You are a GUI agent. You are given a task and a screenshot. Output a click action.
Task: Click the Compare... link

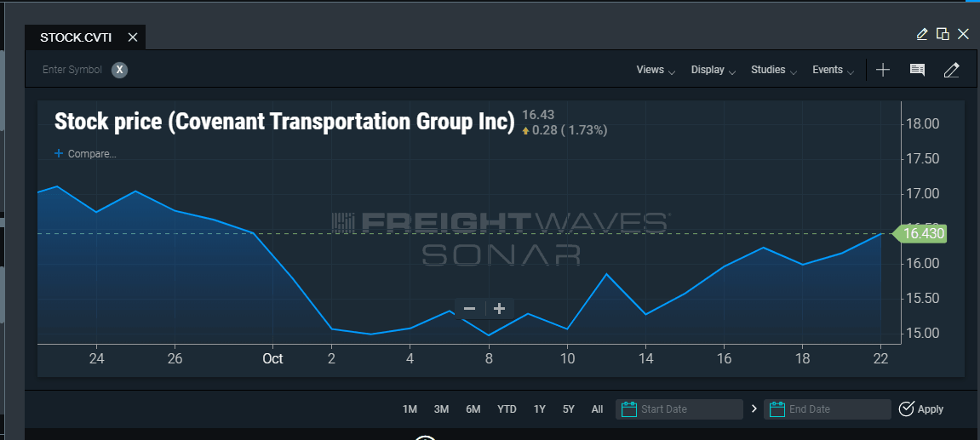click(86, 153)
